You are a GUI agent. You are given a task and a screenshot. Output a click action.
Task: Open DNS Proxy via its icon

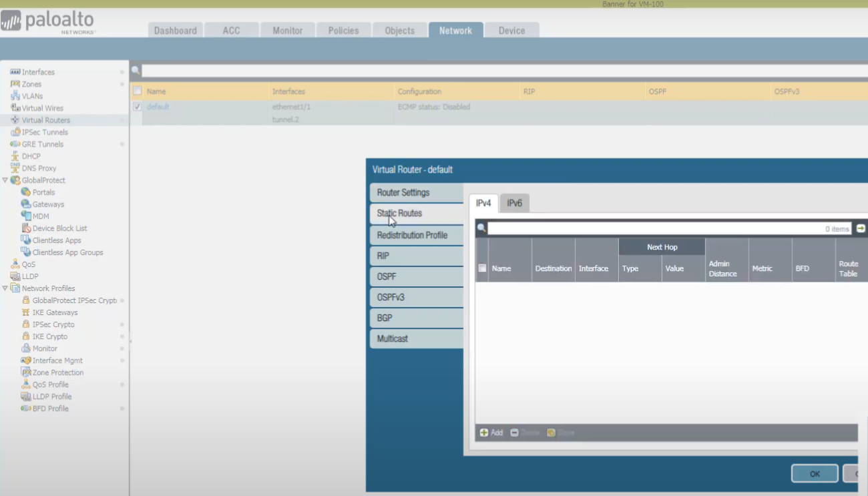15,168
